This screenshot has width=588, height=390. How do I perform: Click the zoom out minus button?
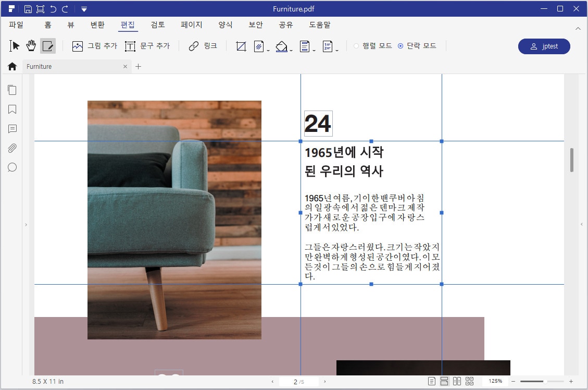(x=514, y=381)
